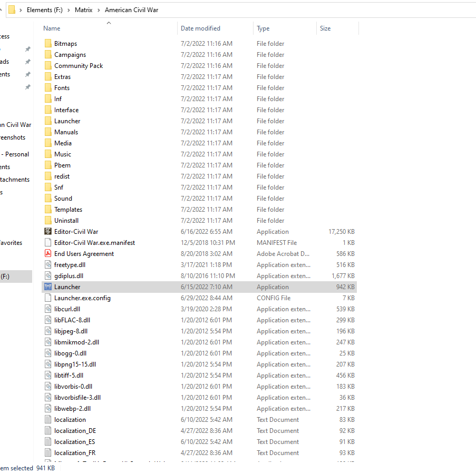Click the 17,250 KB size cell
The height and width of the screenshot is (474, 476).
[341, 231]
